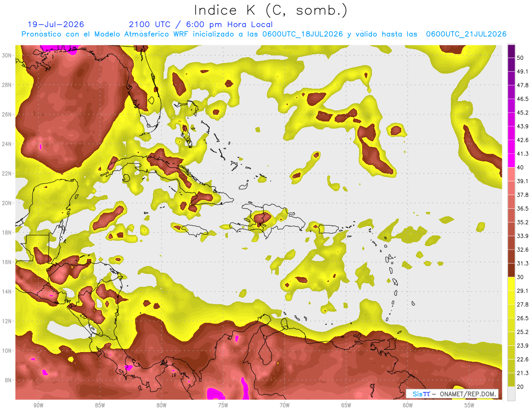Viewport: 532px width, 411px height.
Task: Click the '70W' longitude label
Action: point(285,405)
